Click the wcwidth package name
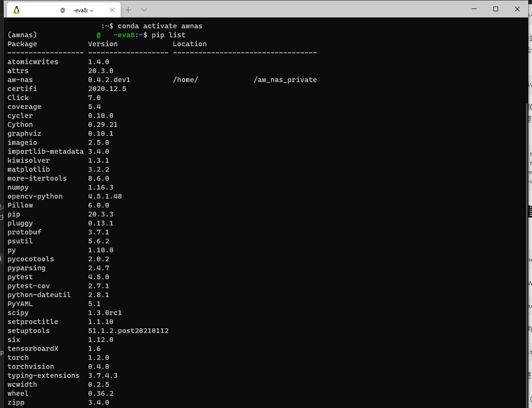 22,384
